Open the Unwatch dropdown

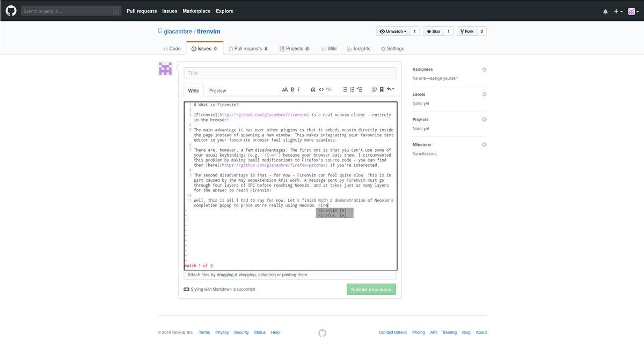click(393, 32)
